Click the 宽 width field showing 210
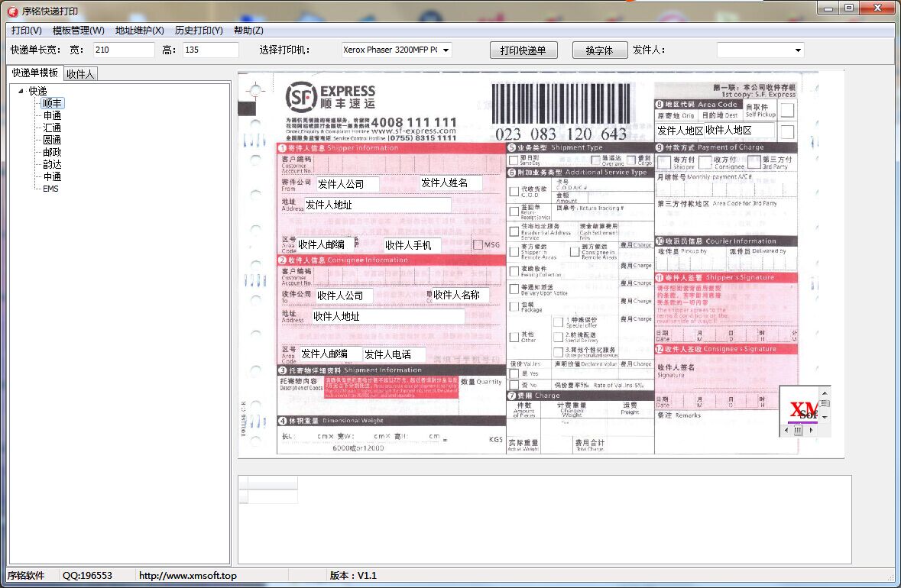The height and width of the screenshot is (588, 901). click(x=124, y=50)
